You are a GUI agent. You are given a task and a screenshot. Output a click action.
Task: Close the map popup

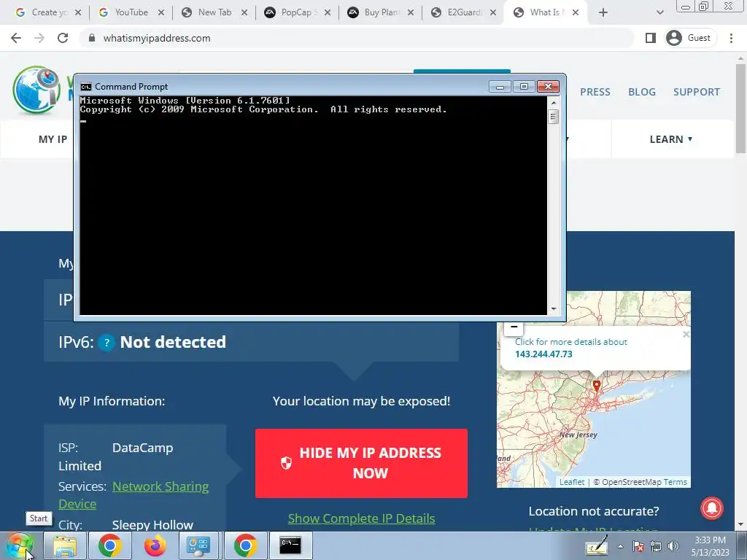686,334
